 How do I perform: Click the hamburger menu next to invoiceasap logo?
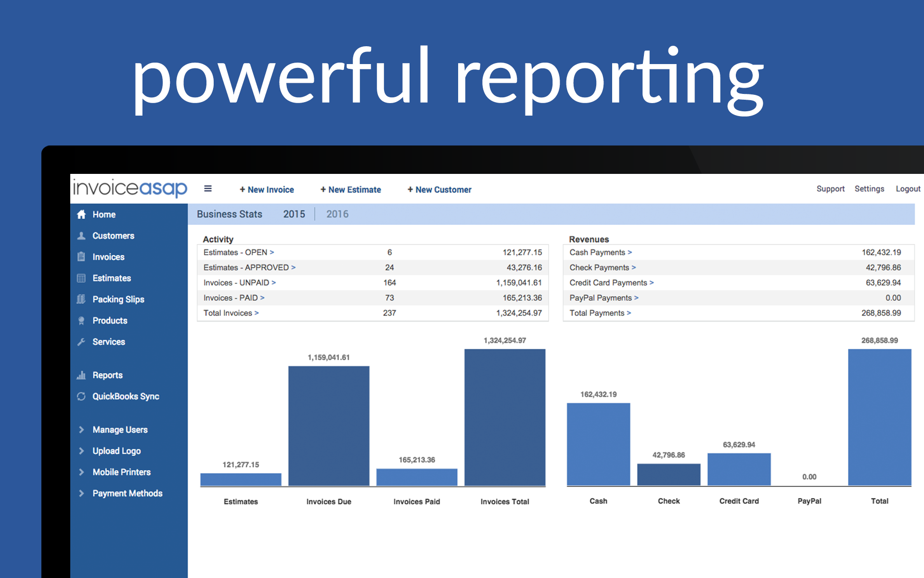pyautogui.click(x=208, y=189)
